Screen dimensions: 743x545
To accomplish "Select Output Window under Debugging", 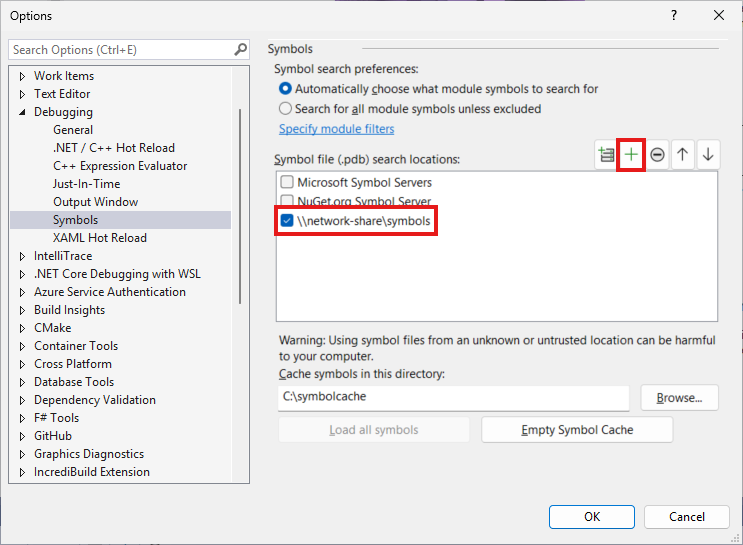I will pos(95,202).
